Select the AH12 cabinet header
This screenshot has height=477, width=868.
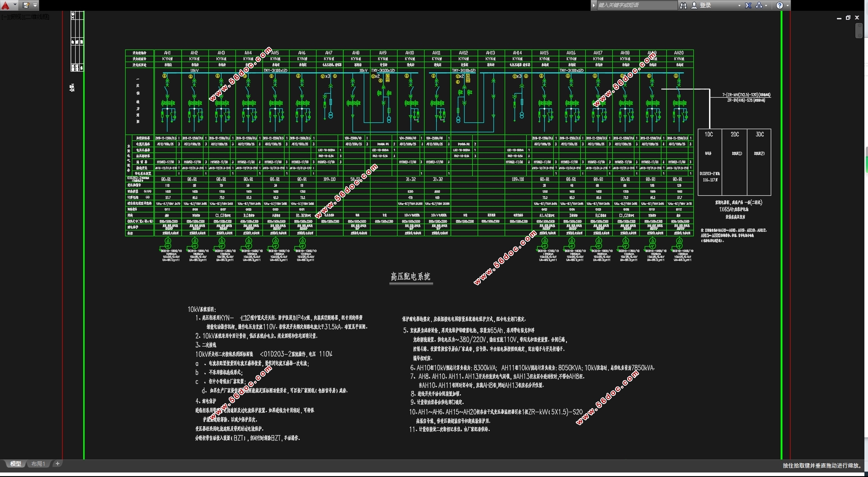coord(464,53)
